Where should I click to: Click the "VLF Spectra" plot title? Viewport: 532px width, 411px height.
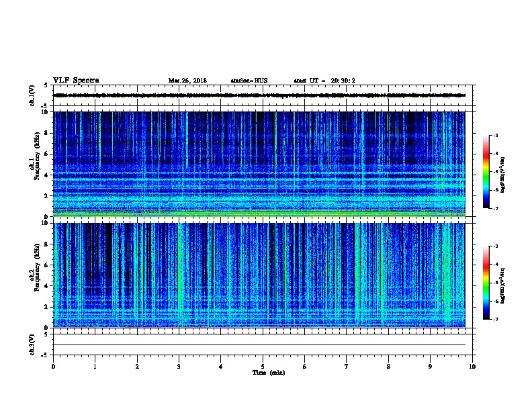[x=76, y=81]
